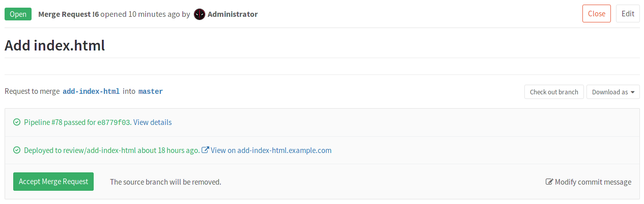Edit the merge request via the Edit button

[628, 14]
